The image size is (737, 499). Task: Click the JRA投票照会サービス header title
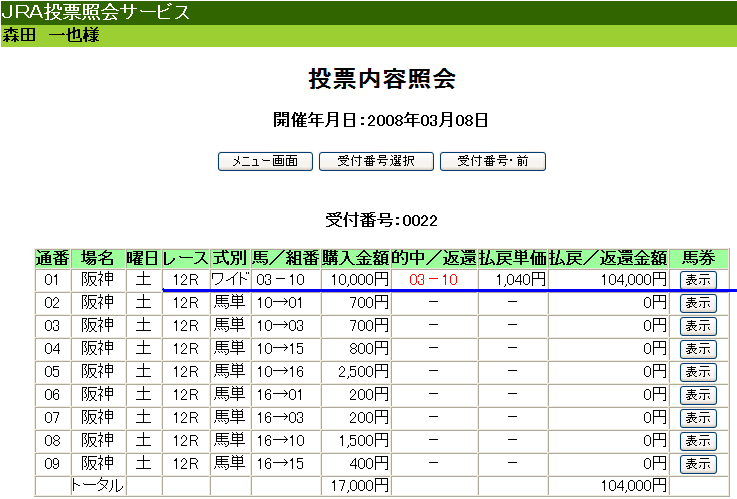coord(95,12)
